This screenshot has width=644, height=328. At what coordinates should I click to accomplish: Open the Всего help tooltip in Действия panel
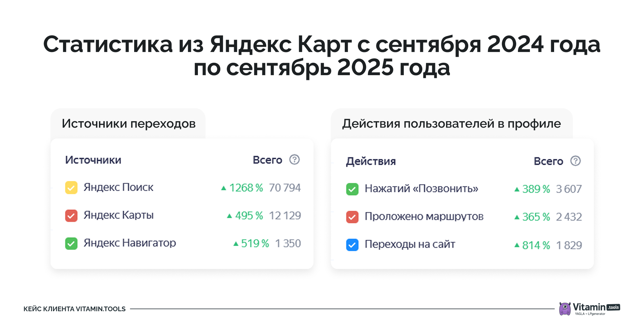575,161
